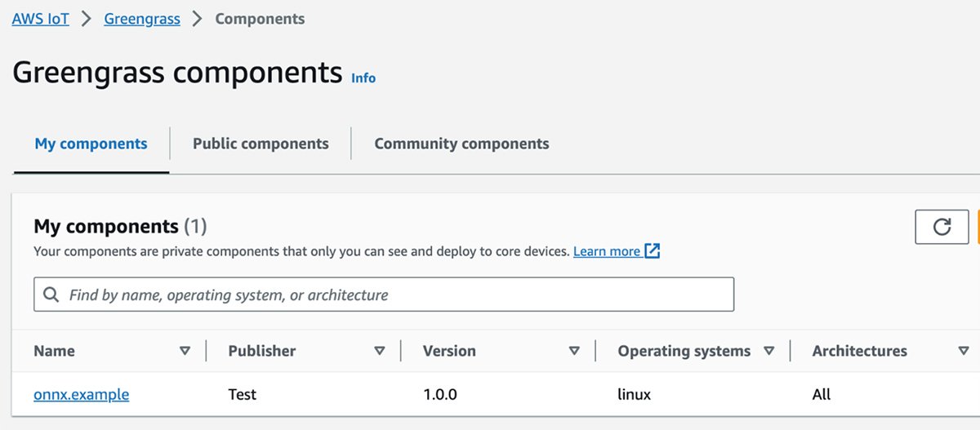Click the orange button at the right edge
The image size is (980, 430).
point(975,227)
